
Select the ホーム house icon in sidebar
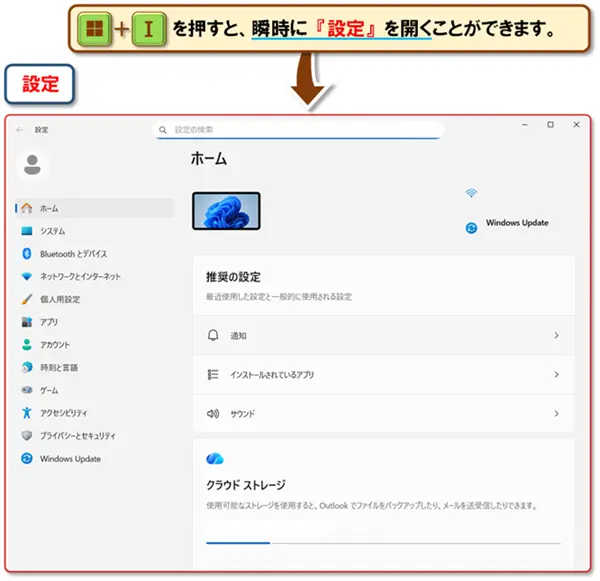click(x=27, y=208)
